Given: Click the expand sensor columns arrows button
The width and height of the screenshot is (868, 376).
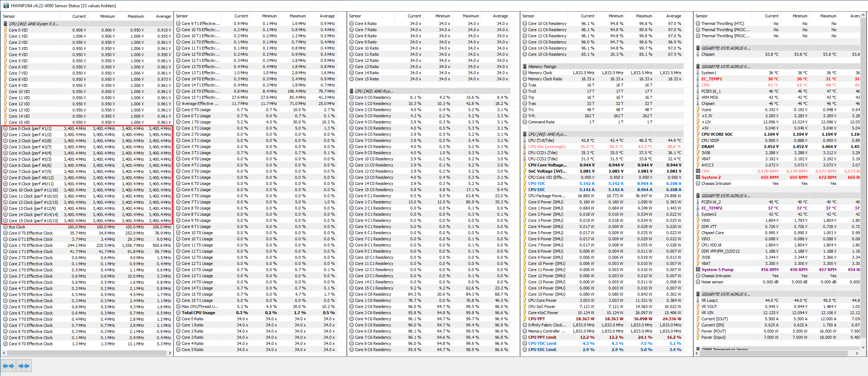Looking at the screenshot, I should (x=8, y=366).
